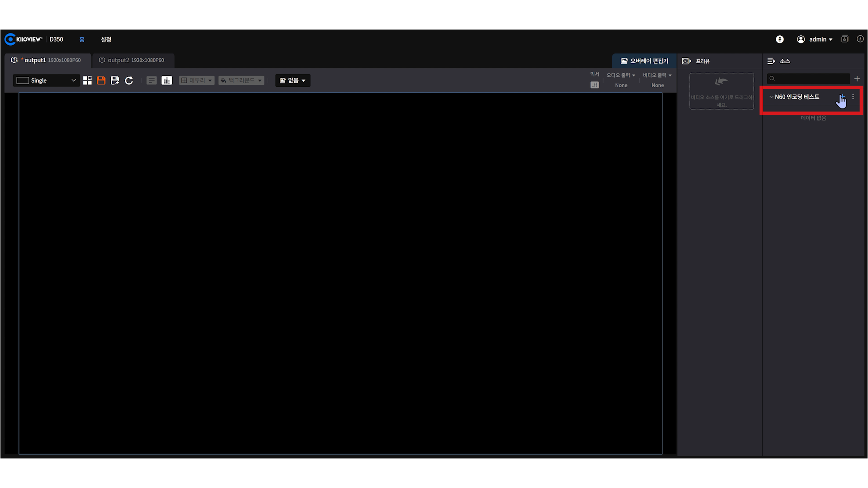Open the 없음 overlay selector button
The width and height of the screenshot is (868, 488).
292,80
